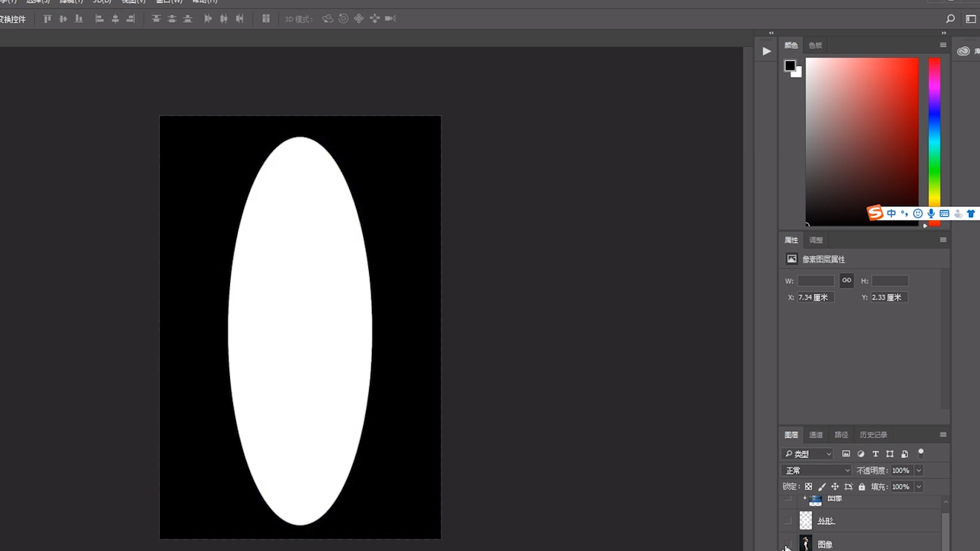Open the 正常 blend mode dropdown
Image resolution: width=980 pixels, height=551 pixels.
click(816, 471)
